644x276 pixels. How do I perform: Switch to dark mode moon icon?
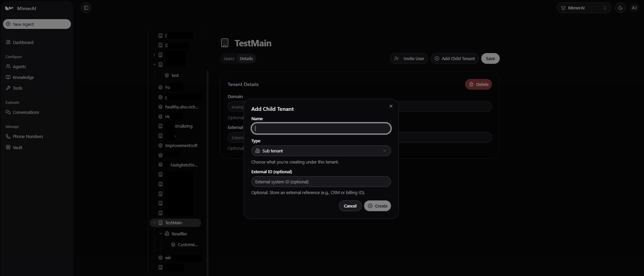[x=620, y=8]
